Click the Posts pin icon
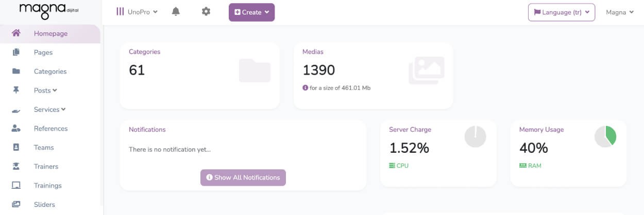This screenshot has height=215, width=644. [16, 91]
